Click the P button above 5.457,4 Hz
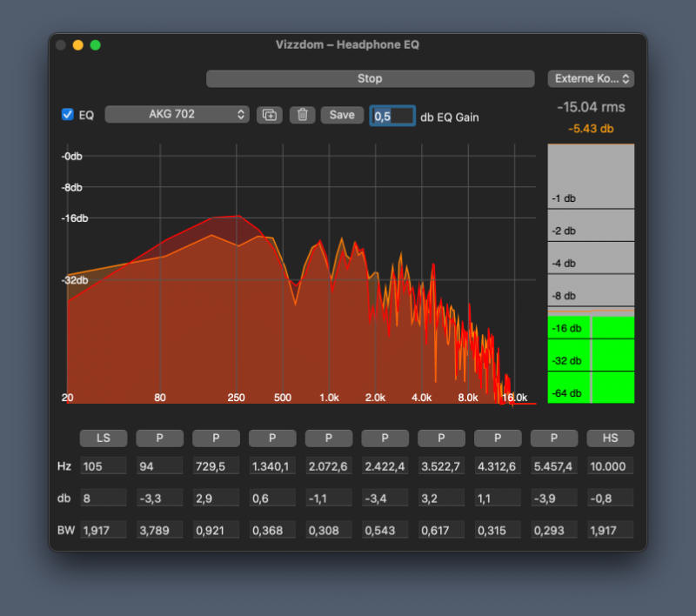This screenshot has width=696, height=616. click(x=554, y=438)
